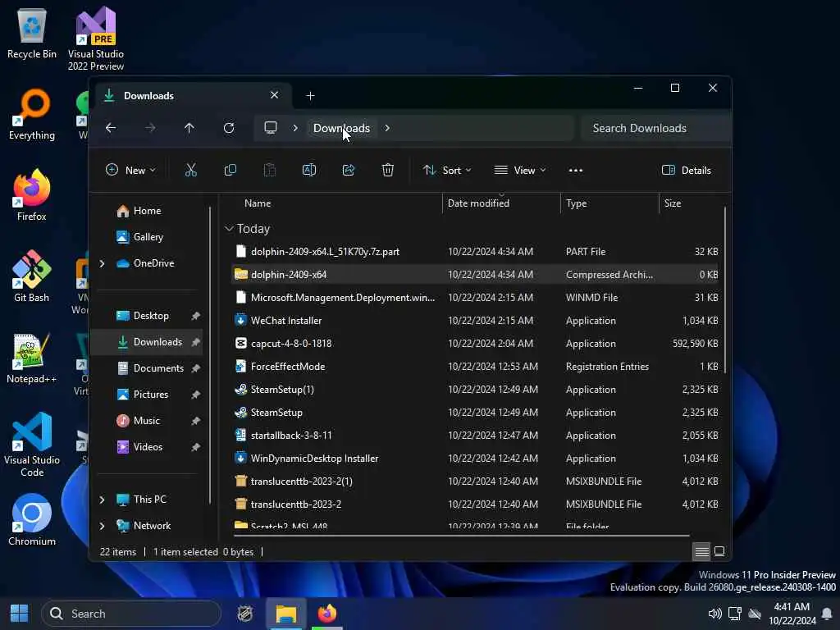Image resolution: width=840 pixels, height=630 pixels.
Task: Select startallback-3-8-11 file
Action: pyautogui.click(x=475, y=436)
